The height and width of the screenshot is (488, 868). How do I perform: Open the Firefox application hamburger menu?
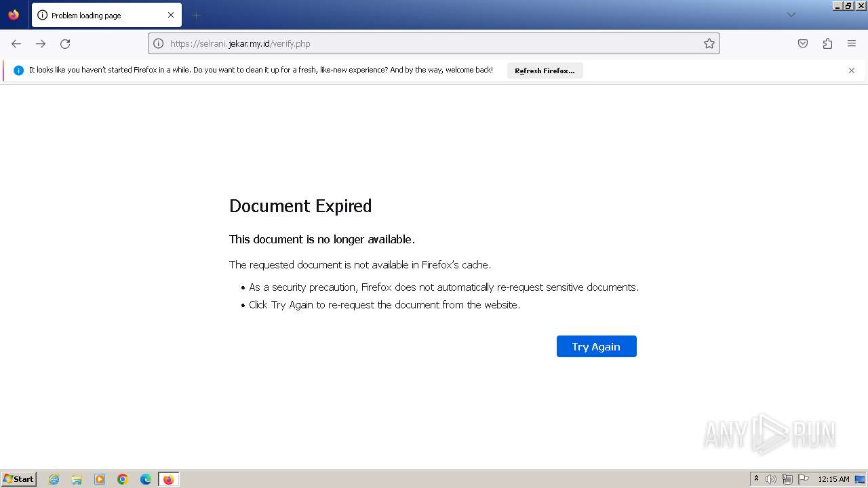click(852, 43)
